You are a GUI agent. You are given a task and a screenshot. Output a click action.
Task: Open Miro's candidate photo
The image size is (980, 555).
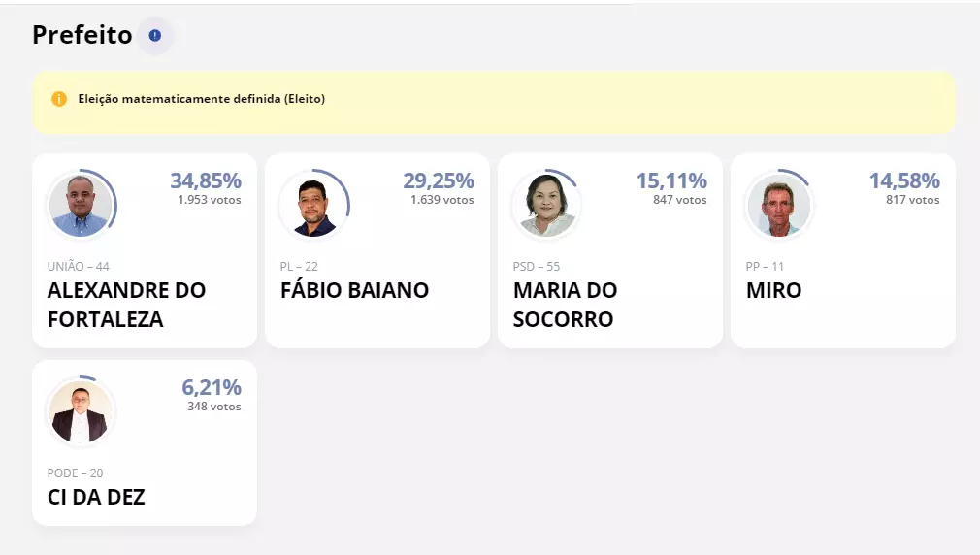tap(779, 205)
